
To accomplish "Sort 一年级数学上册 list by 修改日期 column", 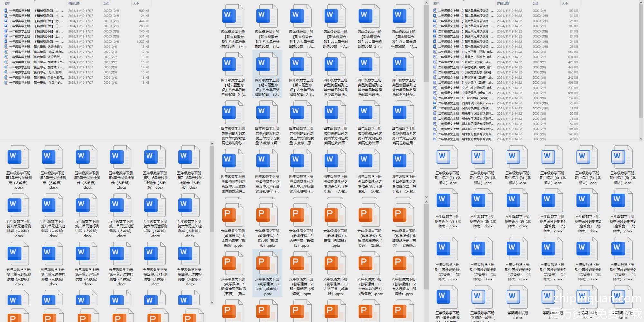I will coord(74,3).
